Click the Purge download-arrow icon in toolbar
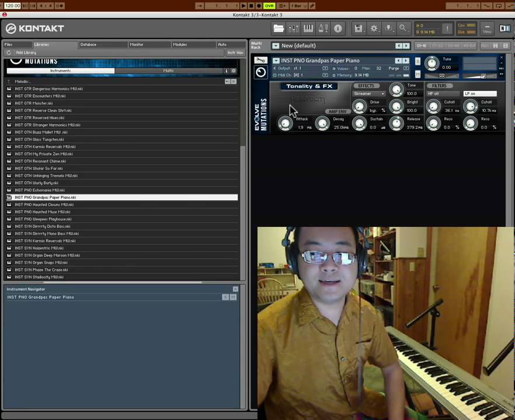 pyautogui.click(x=388, y=29)
